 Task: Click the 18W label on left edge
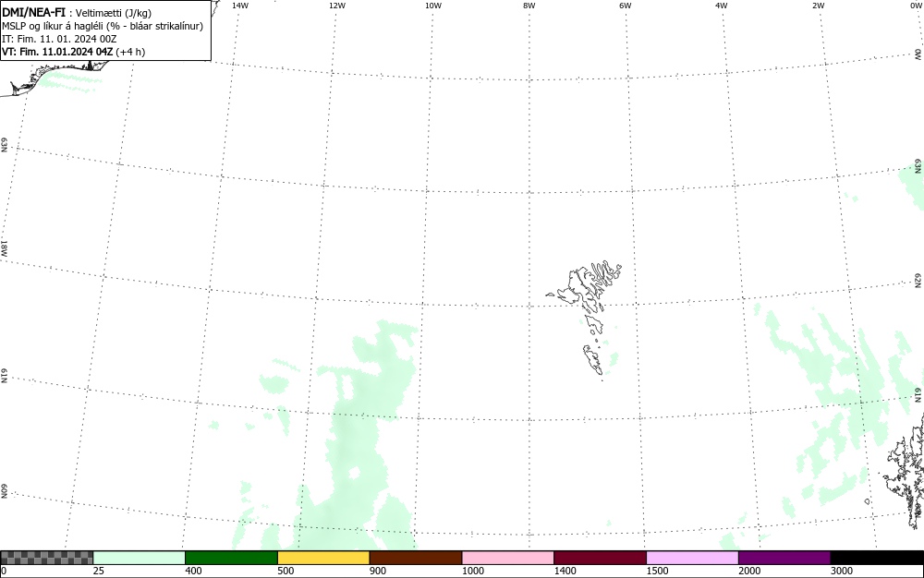point(4,247)
